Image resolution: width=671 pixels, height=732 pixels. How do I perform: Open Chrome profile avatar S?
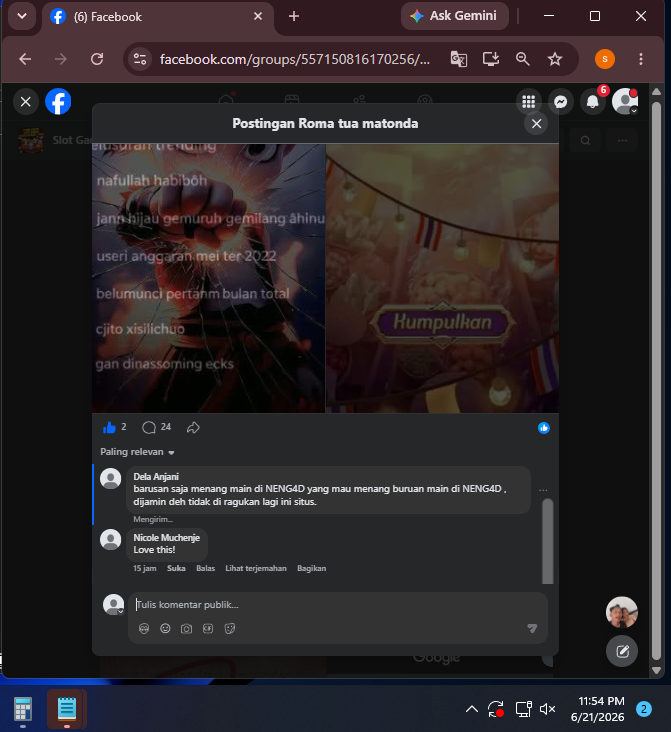605,59
